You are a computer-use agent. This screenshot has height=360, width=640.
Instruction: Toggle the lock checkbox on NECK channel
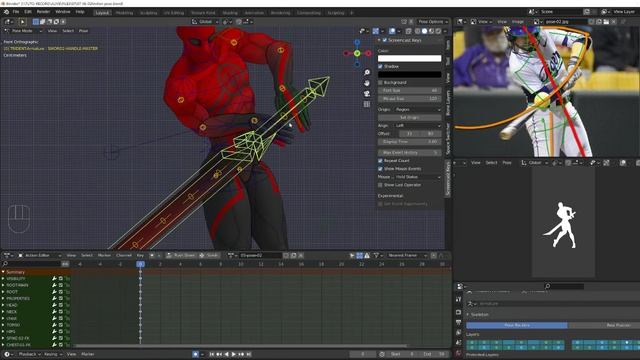(61, 311)
